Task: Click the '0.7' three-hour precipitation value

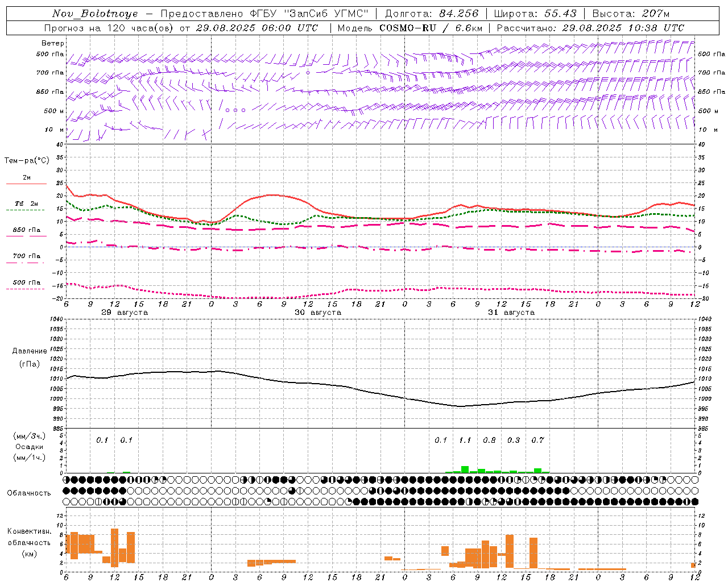Action: [x=537, y=440]
